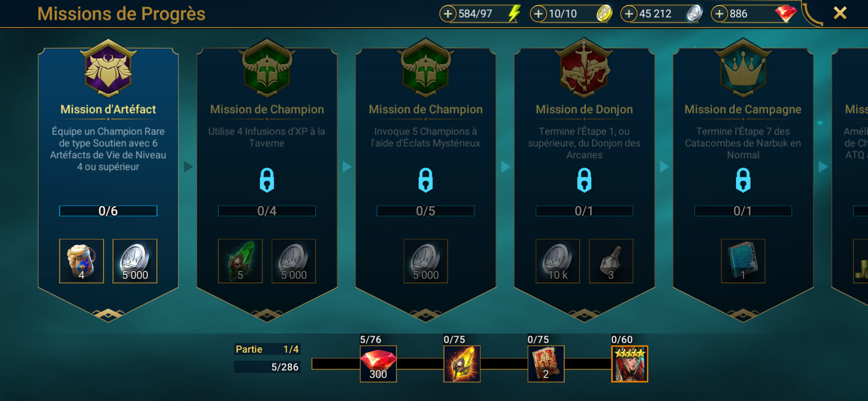
Task: Select the golden shard milestone reward
Action: [x=462, y=364]
